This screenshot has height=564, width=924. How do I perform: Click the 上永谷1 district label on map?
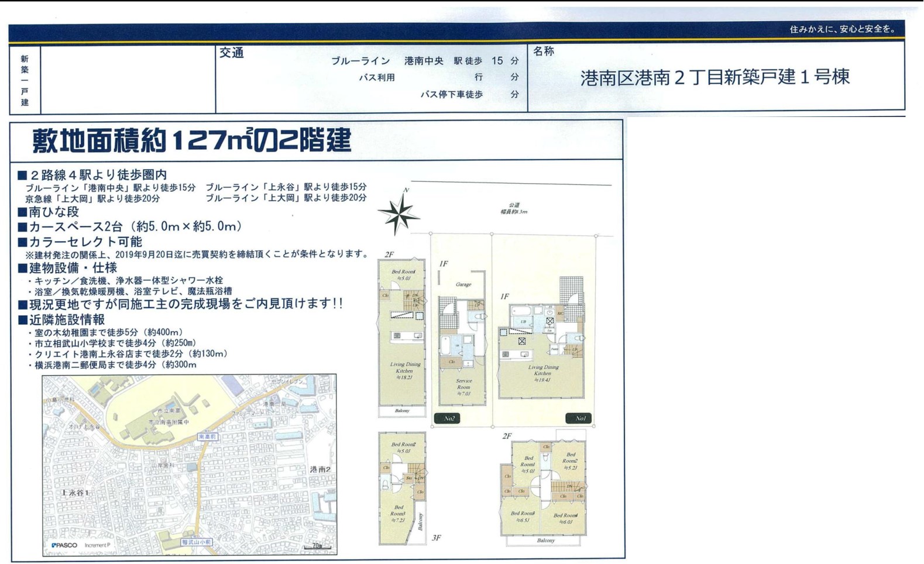point(75,493)
